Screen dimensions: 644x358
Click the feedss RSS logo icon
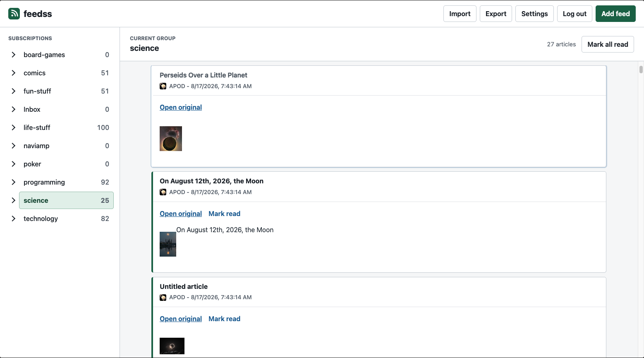[x=14, y=14]
